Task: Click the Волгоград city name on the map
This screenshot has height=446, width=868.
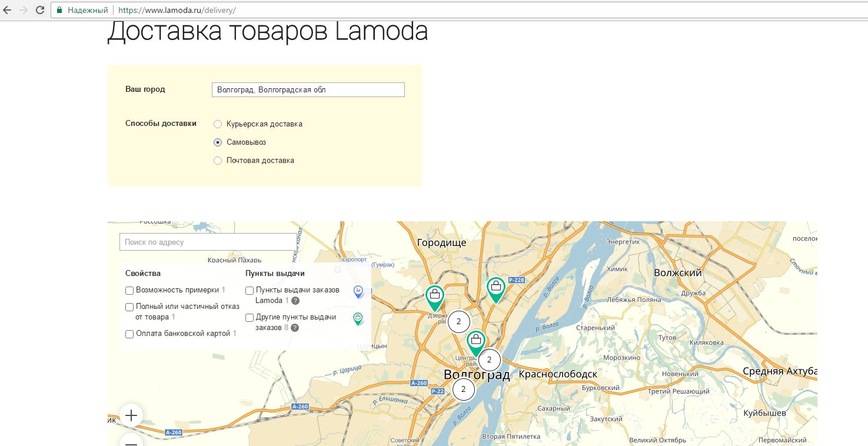Action: [477, 375]
